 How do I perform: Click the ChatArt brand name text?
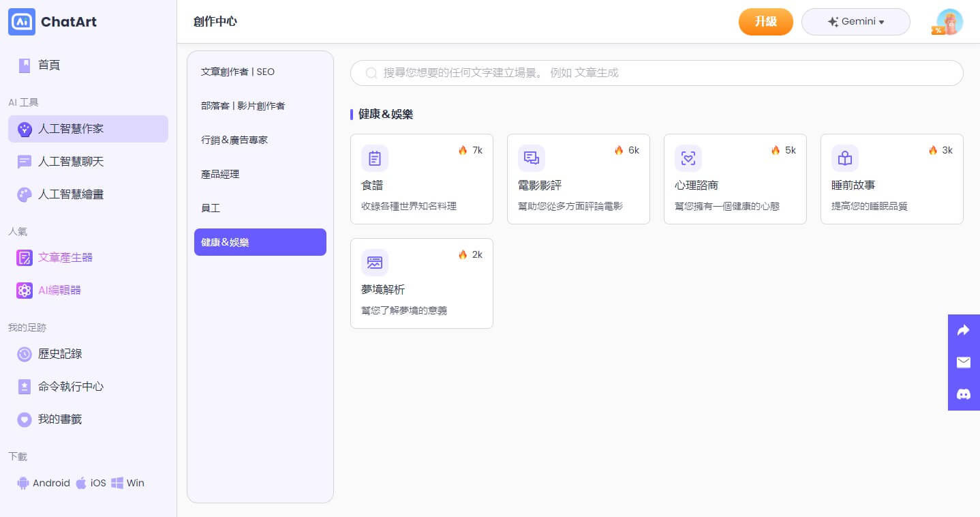click(69, 22)
